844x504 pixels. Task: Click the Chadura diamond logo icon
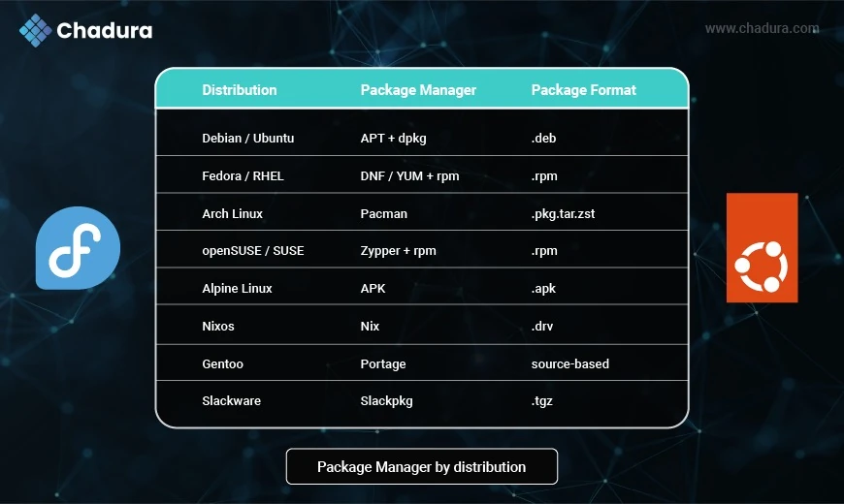pyautogui.click(x=36, y=30)
